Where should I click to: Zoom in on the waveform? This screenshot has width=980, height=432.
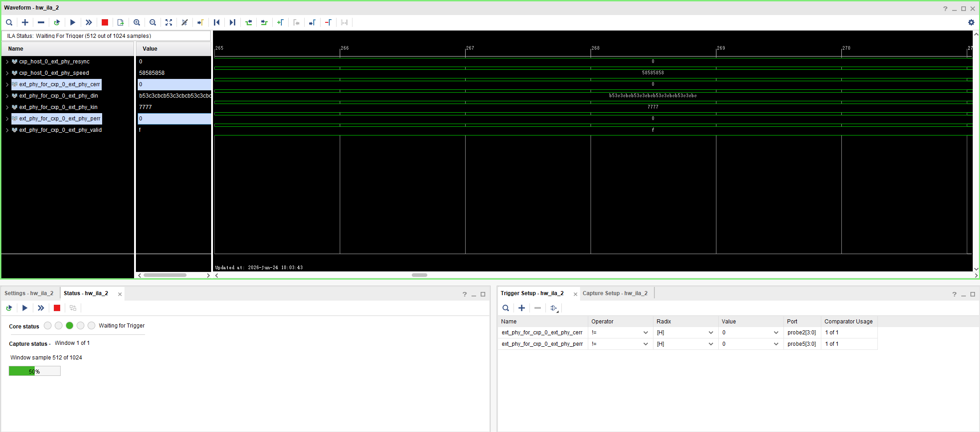pos(137,22)
